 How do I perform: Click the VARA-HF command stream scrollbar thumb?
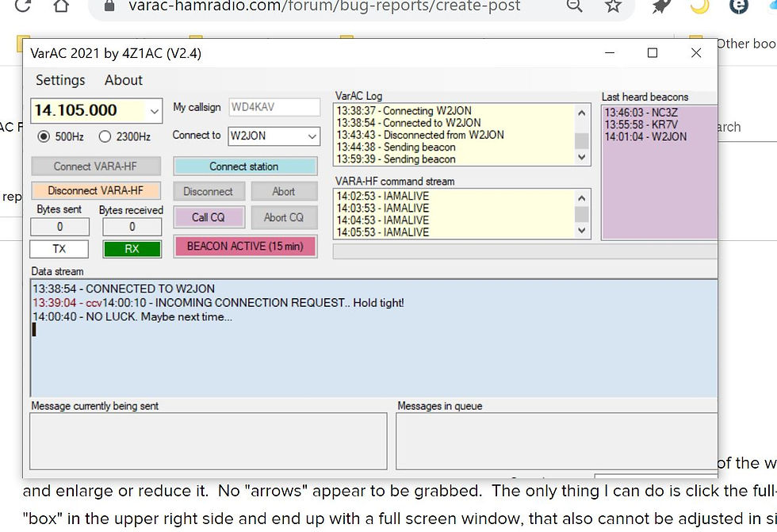(x=582, y=215)
